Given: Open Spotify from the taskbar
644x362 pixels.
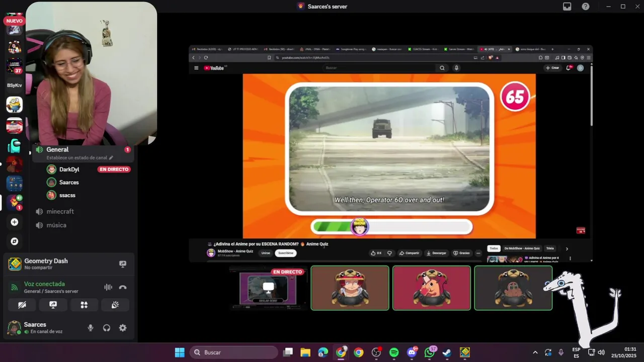Looking at the screenshot, I should (x=394, y=352).
